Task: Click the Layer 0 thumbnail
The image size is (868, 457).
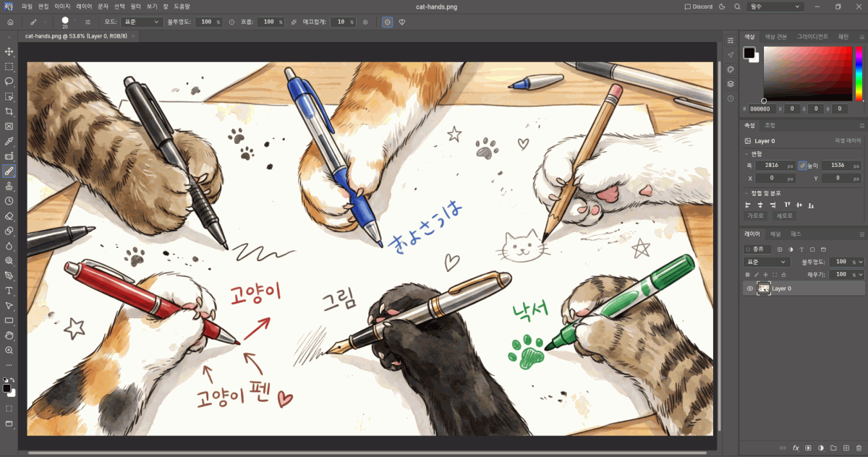Action: click(763, 289)
